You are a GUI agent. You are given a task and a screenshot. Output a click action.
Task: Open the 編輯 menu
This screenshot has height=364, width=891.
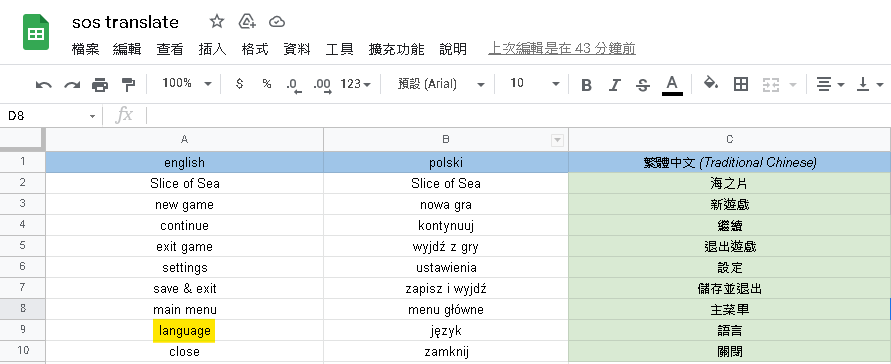tap(127, 49)
